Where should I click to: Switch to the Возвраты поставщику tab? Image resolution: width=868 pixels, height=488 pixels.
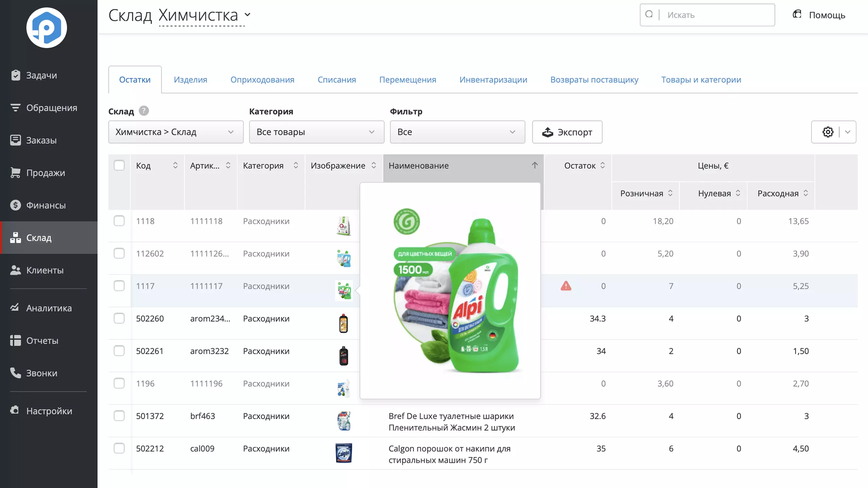[x=594, y=80]
